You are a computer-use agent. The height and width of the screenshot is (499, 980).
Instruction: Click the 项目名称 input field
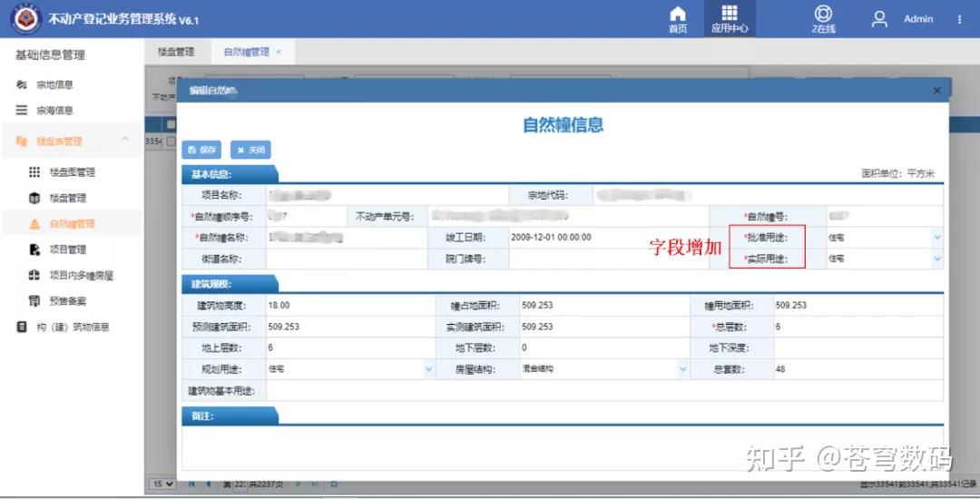(x=387, y=195)
